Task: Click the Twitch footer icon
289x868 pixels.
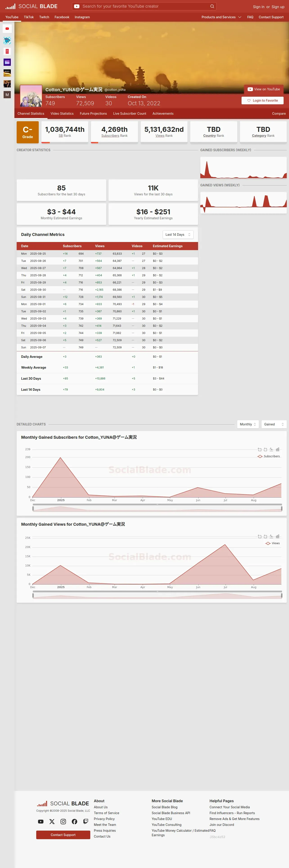Action: 86,822
